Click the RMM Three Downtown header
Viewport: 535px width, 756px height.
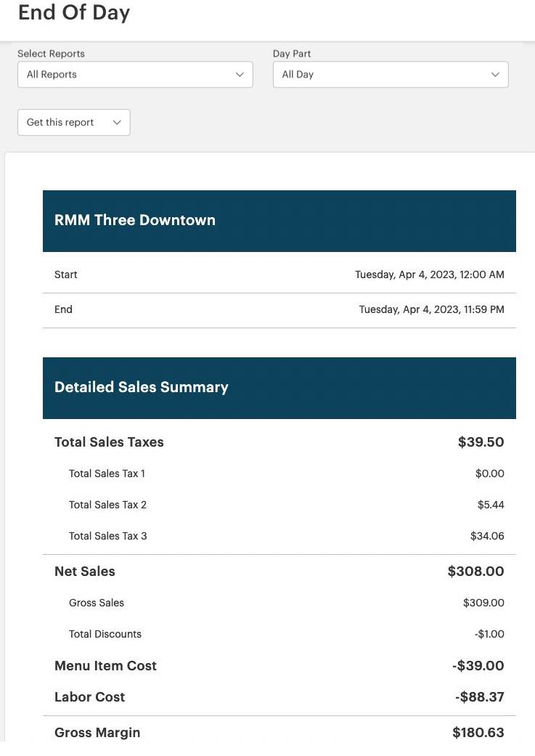point(135,221)
